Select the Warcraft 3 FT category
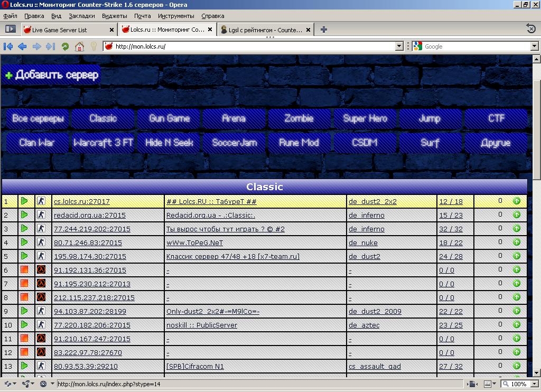Viewport: 541px width, 392px height. (x=103, y=143)
